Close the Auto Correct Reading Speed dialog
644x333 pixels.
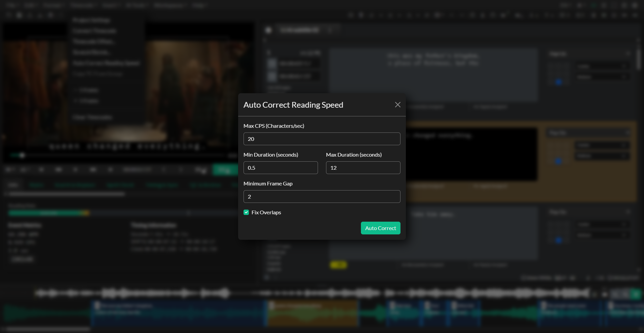pos(397,105)
